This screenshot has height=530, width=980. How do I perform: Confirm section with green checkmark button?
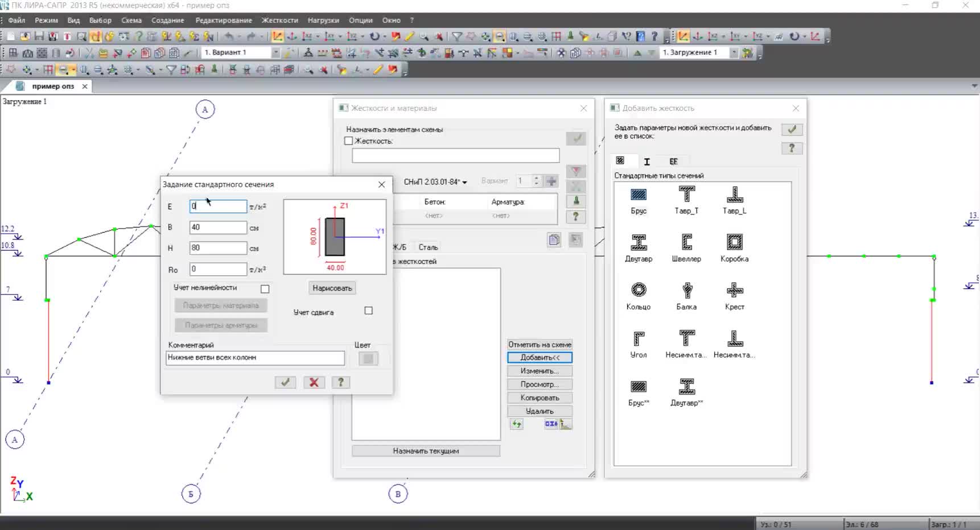point(285,382)
